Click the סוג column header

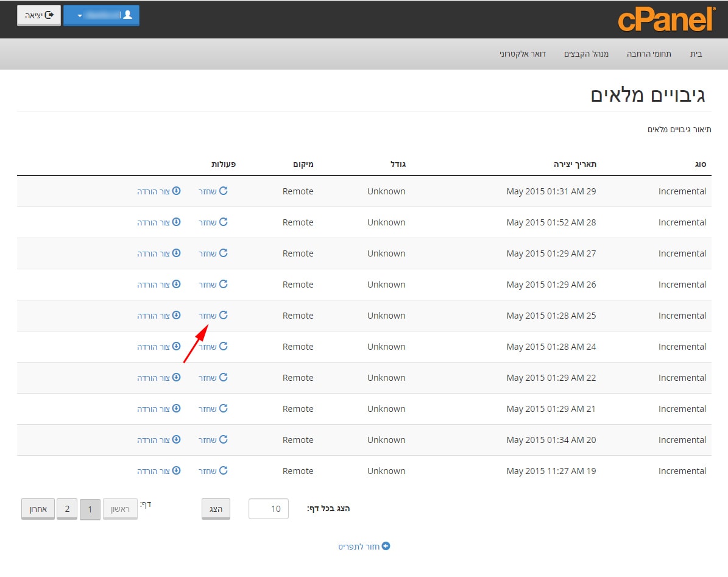pyautogui.click(x=700, y=164)
